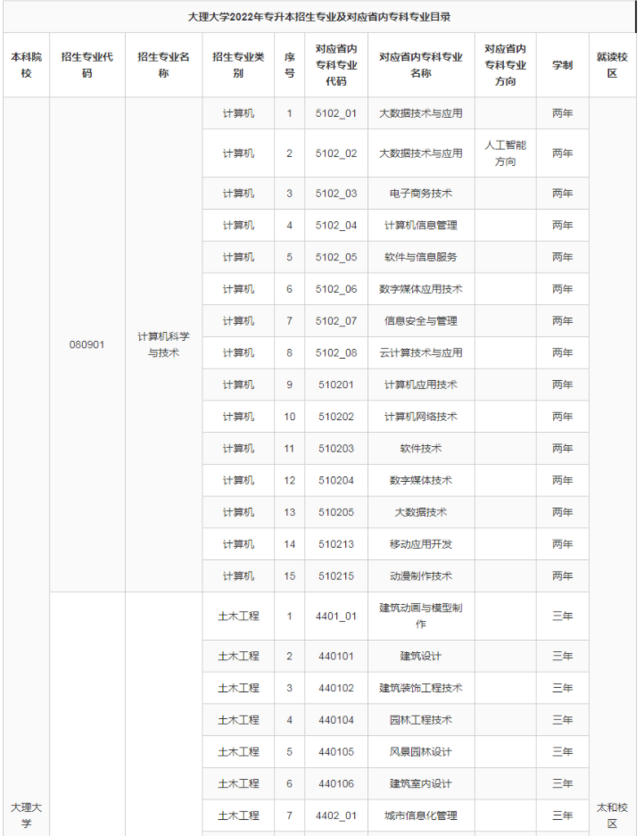Click code cell 440104

[x=336, y=720]
